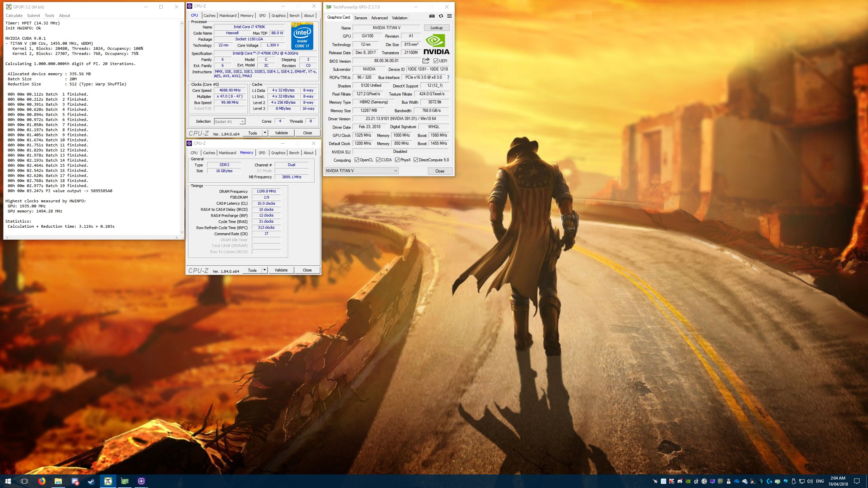The image size is (868, 488).
Task: Click the DRAM Frequency value 1199.8 MHz
Action: [266, 191]
